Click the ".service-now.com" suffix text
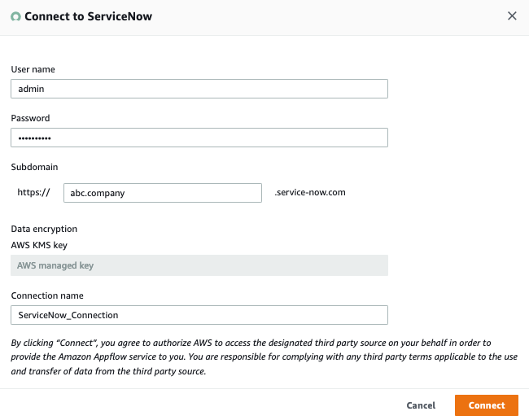529x420 pixels. [x=311, y=193]
